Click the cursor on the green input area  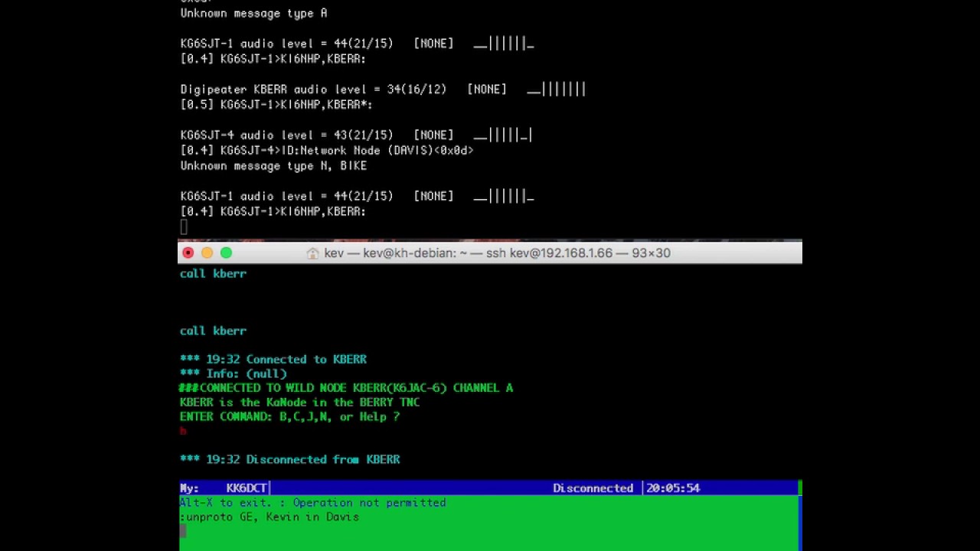[x=183, y=531]
